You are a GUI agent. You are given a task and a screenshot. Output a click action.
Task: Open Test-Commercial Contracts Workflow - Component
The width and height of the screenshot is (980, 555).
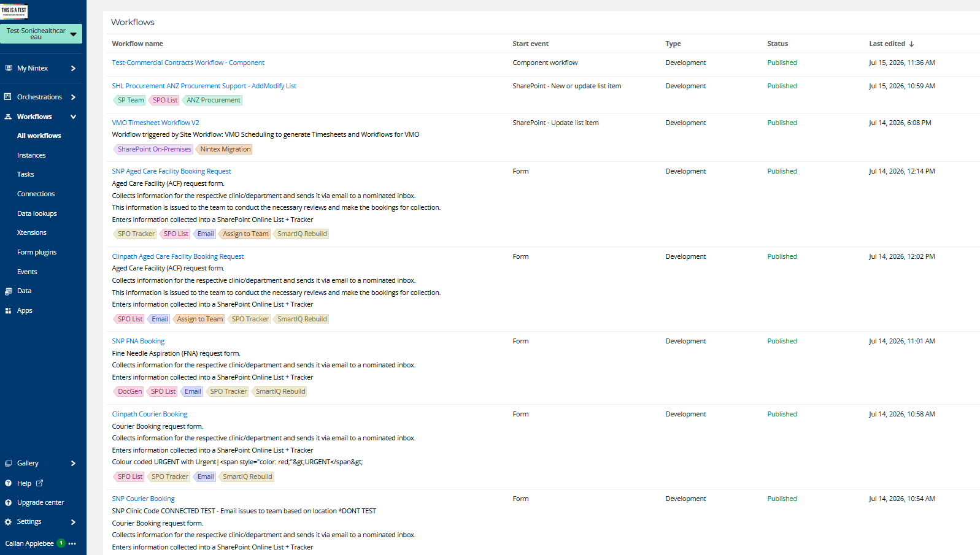click(188, 63)
